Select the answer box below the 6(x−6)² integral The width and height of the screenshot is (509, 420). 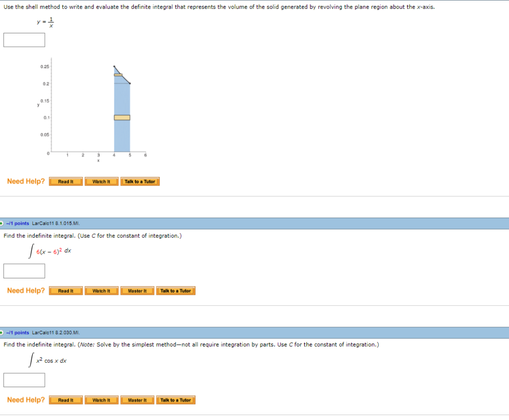pyautogui.click(x=24, y=271)
